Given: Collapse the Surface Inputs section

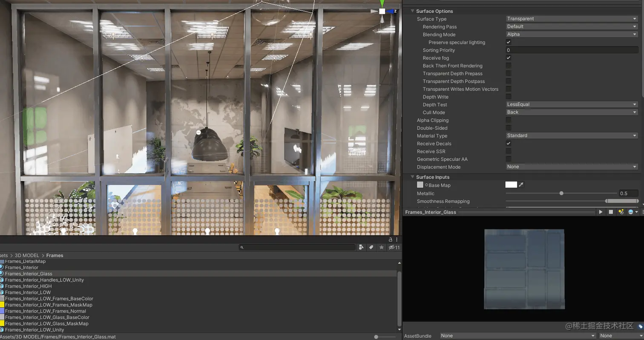Looking at the screenshot, I should click(412, 177).
